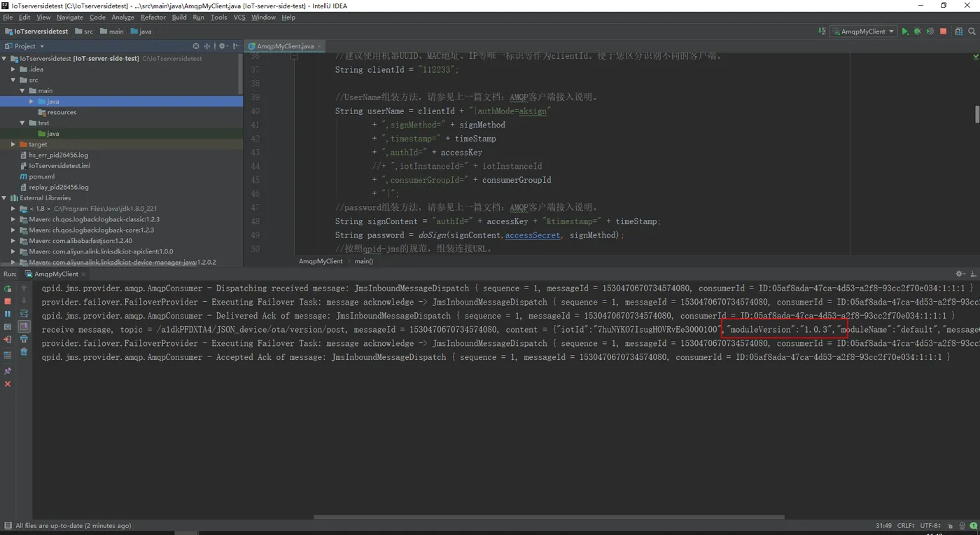
Task: Open Run panel settings gear
Action: pyautogui.click(x=960, y=274)
